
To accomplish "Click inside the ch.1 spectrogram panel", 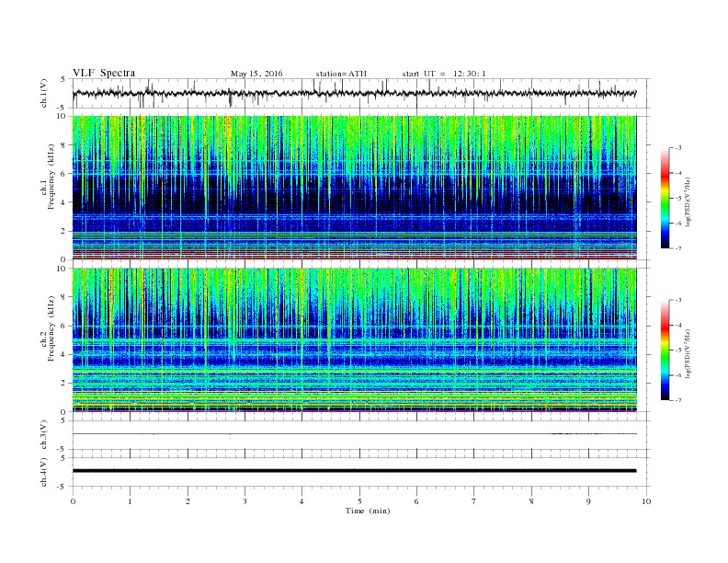I will [x=354, y=188].
